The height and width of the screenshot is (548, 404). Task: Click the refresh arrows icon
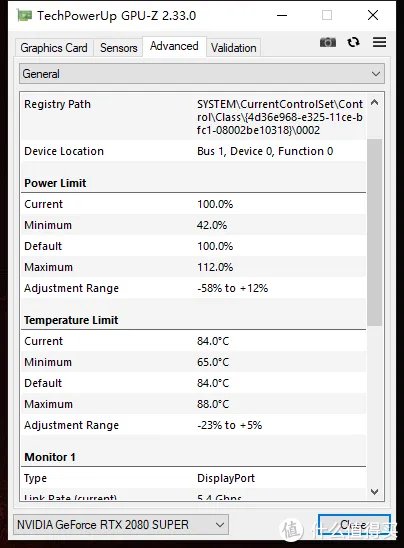(x=353, y=42)
